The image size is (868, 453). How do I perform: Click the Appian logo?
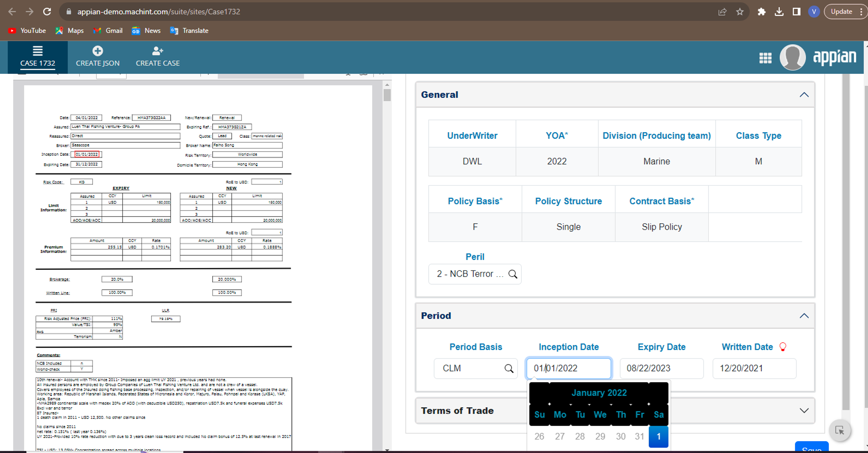click(834, 57)
